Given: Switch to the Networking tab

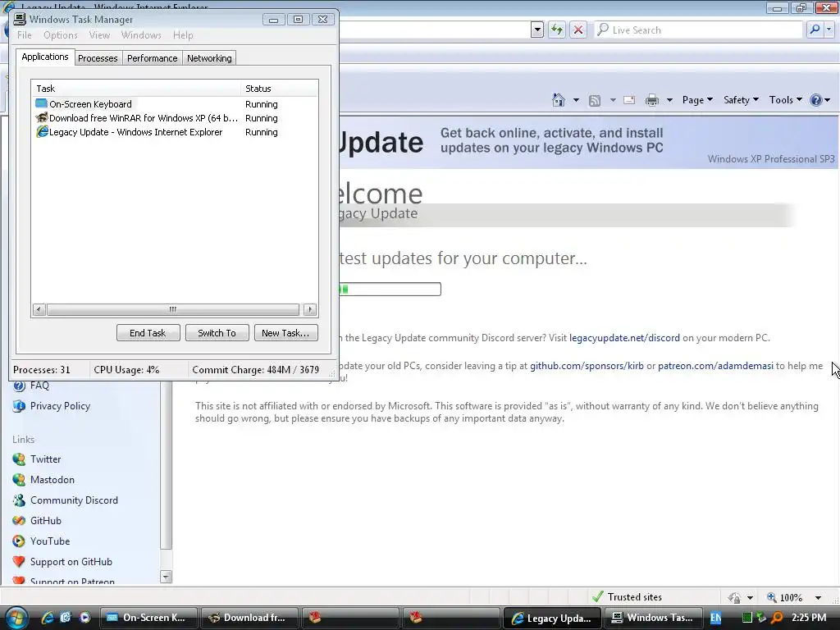Looking at the screenshot, I should point(209,58).
